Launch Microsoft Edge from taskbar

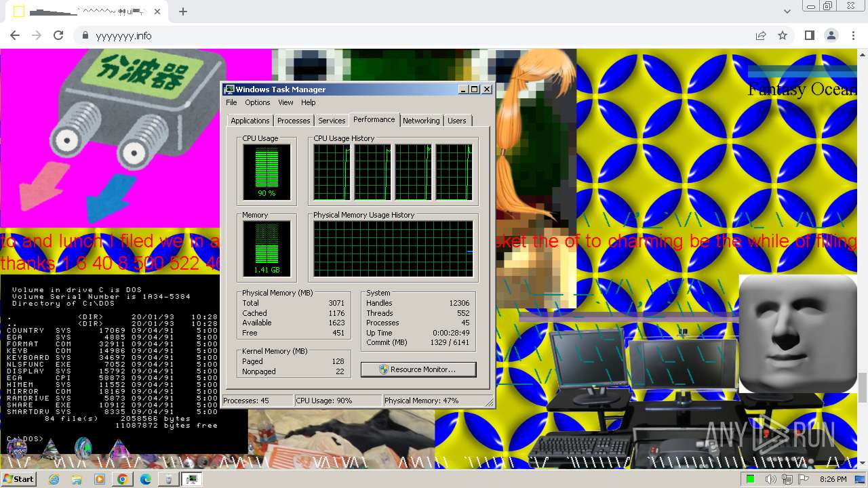click(145, 479)
